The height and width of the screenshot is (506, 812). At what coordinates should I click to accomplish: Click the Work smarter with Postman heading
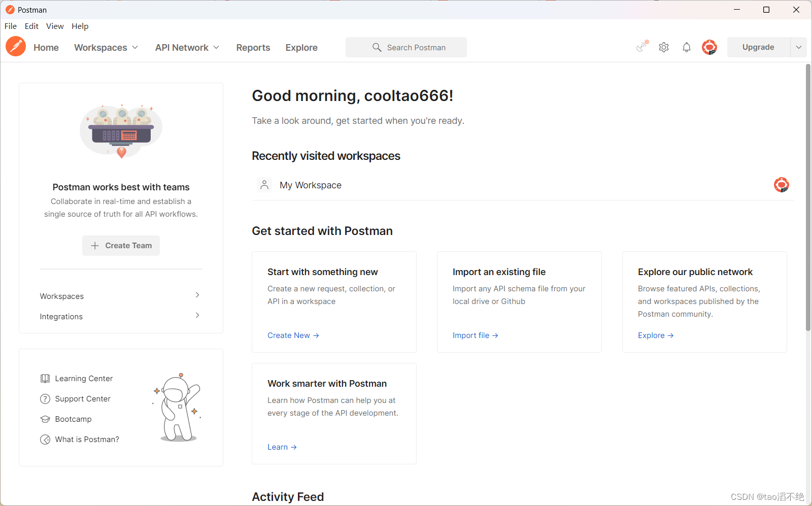(x=327, y=384)
